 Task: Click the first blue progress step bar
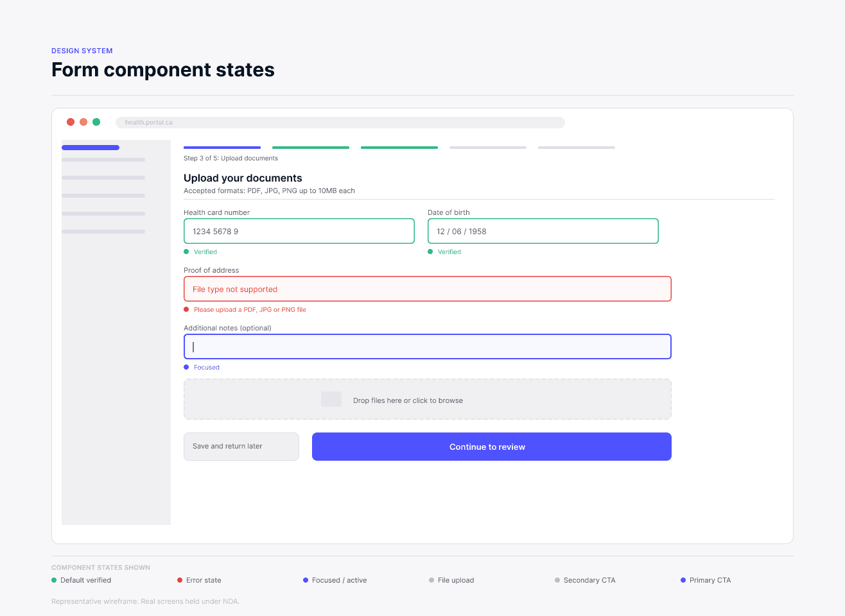click(222, 148)
